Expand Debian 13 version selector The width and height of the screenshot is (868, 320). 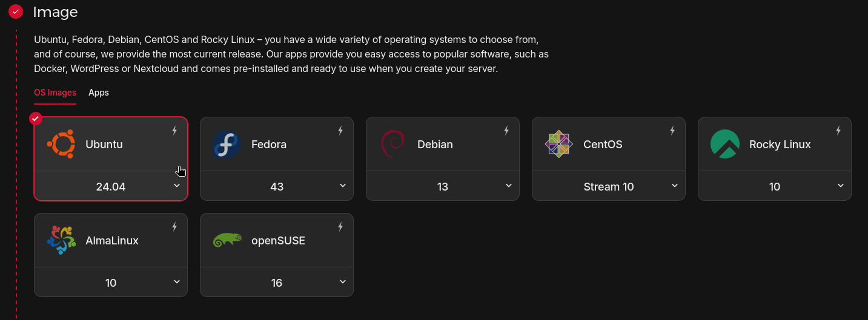[x=443, y=186]
